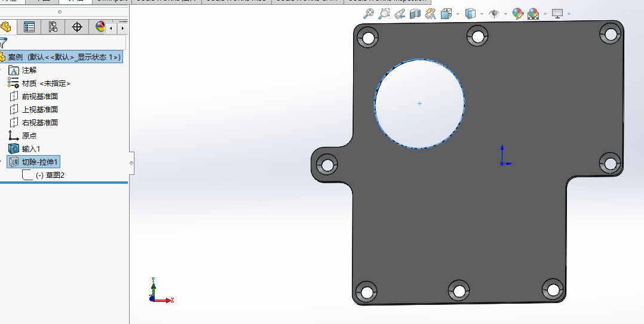Viewport: 644px width, 324px height.
Task: Click the blue sketch center point of the circle
Action: (x=419, y=103)
